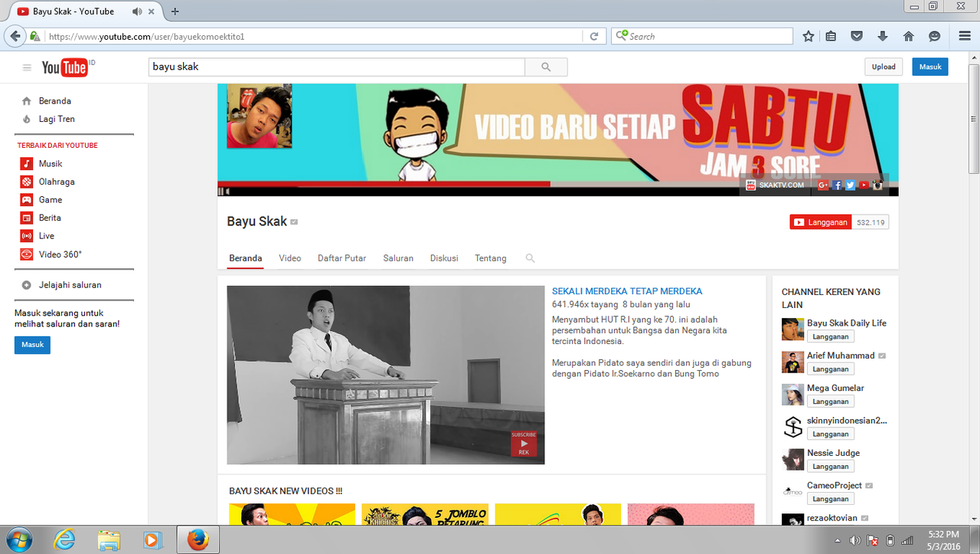Visit SKAKTV.COM link on banner
The height and width of the screenshot is (554, 980).
(775, 185)
